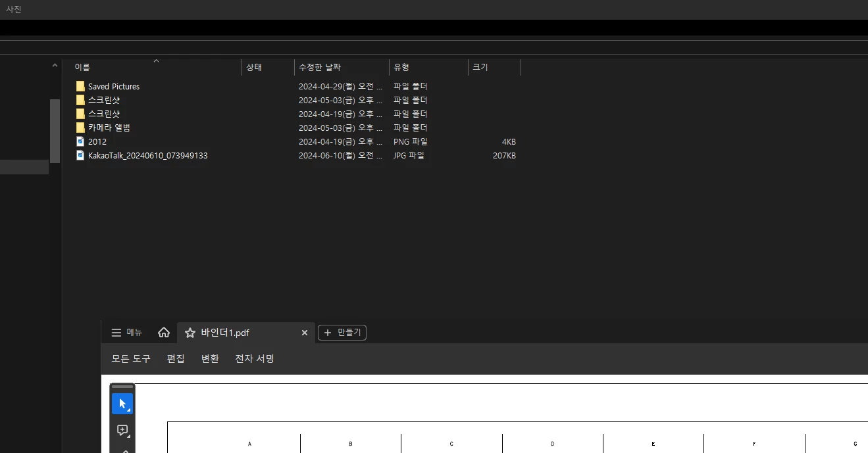This screenshot has height=453, width=868.
Task: Select 스크린샷 folder name dated 2024-04-19
Action: pos(104,114)
